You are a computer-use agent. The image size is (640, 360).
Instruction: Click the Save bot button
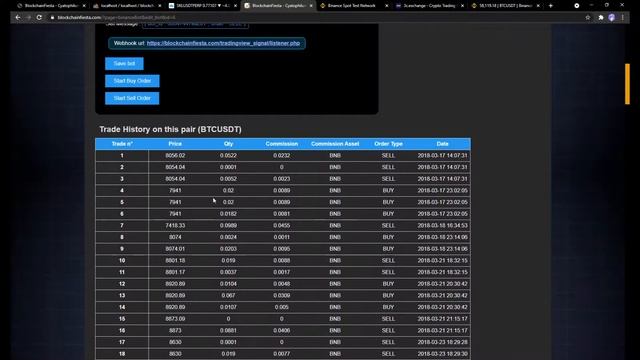point(124,64)
